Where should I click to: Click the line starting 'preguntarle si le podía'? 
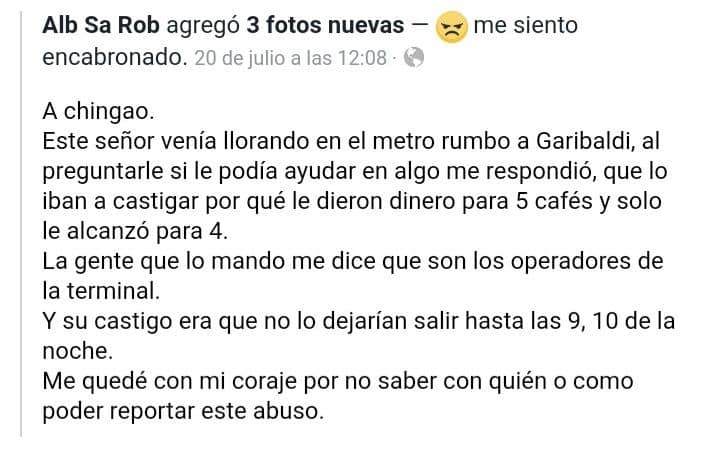354,171
